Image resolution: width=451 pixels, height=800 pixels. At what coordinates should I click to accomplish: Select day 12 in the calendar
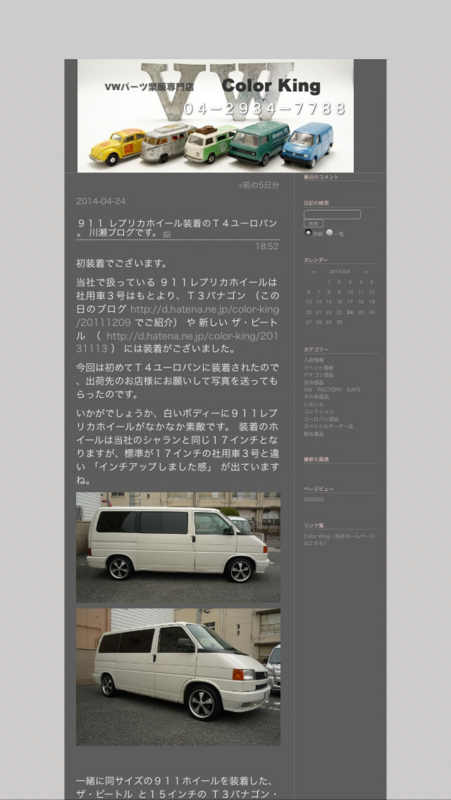[x=372, y=292]
